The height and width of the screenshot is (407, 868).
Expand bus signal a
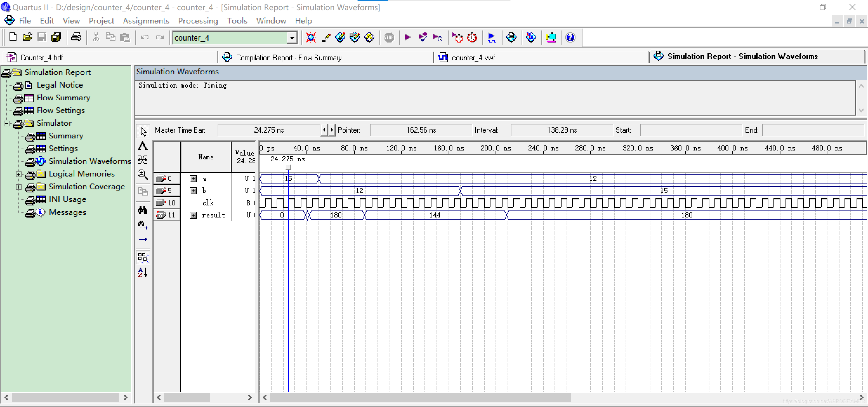pos(193,179)
